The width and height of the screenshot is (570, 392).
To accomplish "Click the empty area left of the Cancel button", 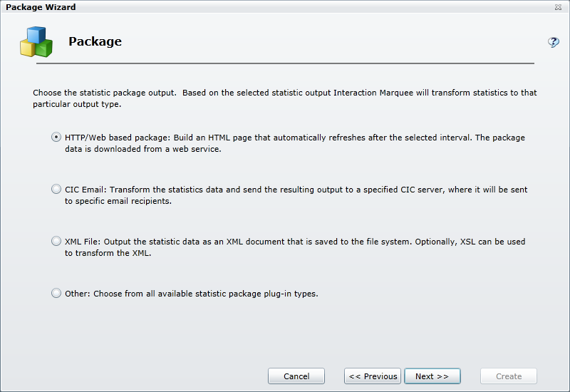I will click(142, 376).
